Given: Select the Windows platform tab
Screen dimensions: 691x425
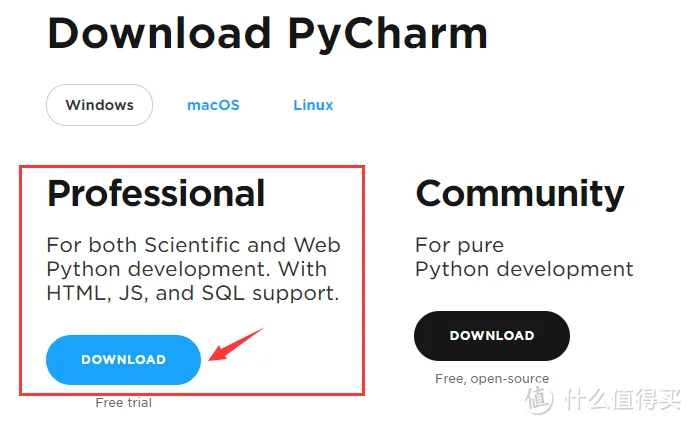Looking at the screenshot, I should [x=99, y=105].
